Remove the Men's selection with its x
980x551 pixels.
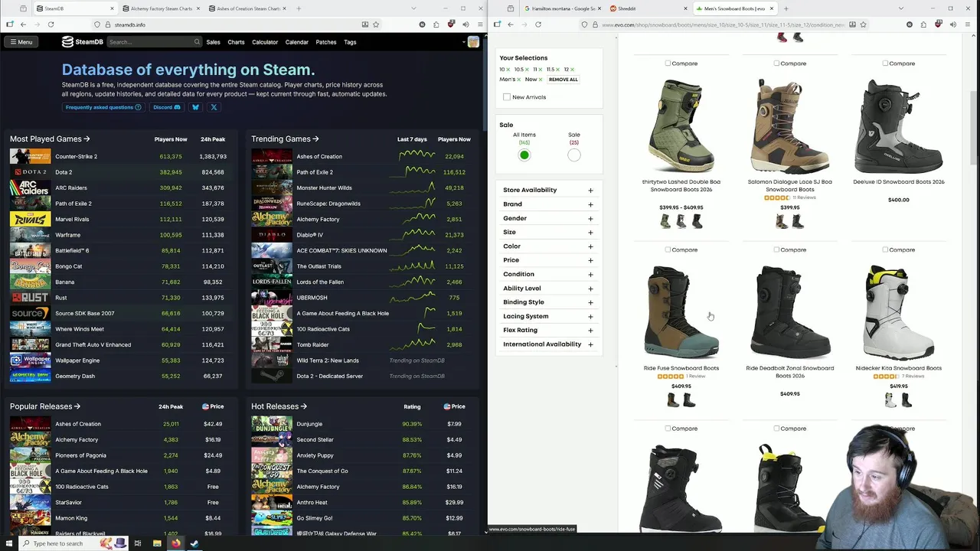click(519, 80)
